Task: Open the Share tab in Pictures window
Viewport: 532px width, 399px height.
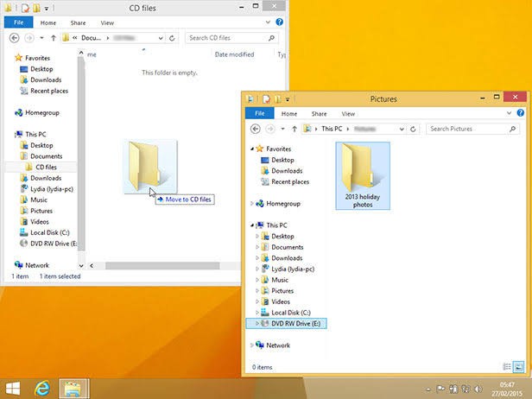Action: [x=319, y=114]
